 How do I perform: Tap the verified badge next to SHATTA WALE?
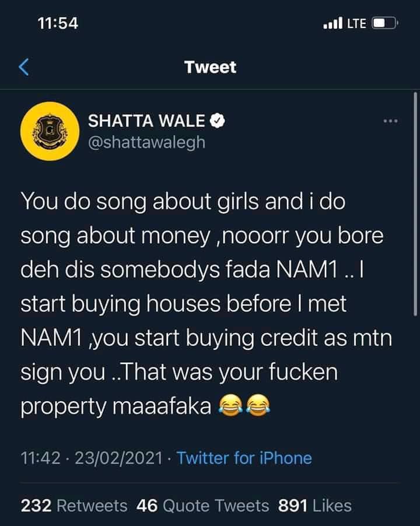(218, 121)
